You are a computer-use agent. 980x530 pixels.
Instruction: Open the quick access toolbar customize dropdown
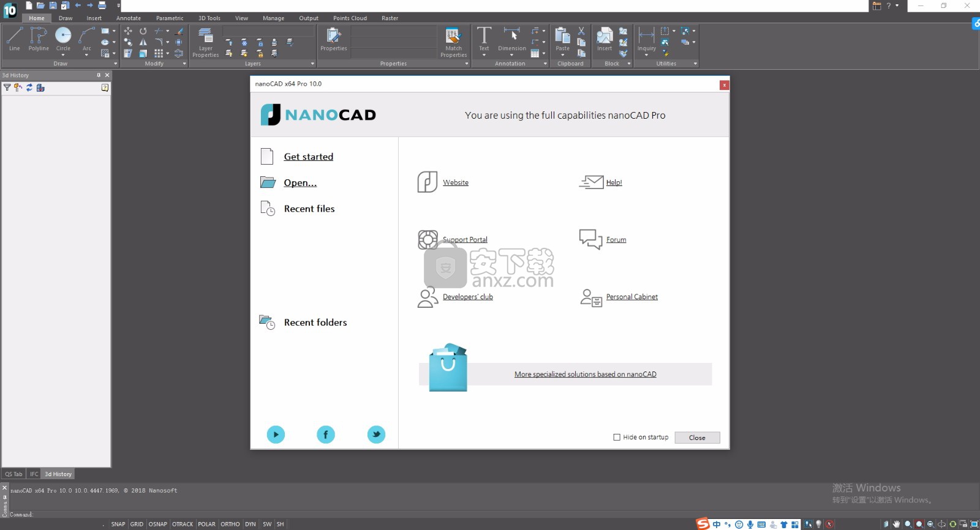tap(118, 6)
